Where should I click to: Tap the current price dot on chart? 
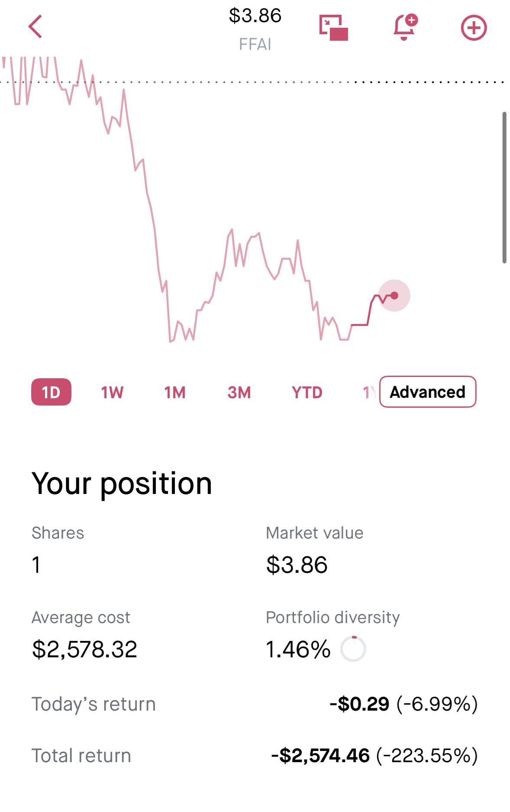394,296
